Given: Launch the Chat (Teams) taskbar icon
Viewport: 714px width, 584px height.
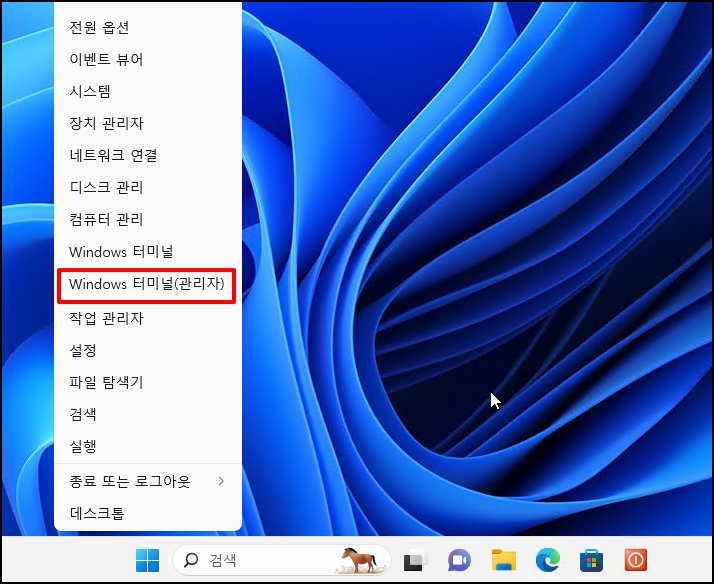Looking at the screenshot, I should 459,560.
